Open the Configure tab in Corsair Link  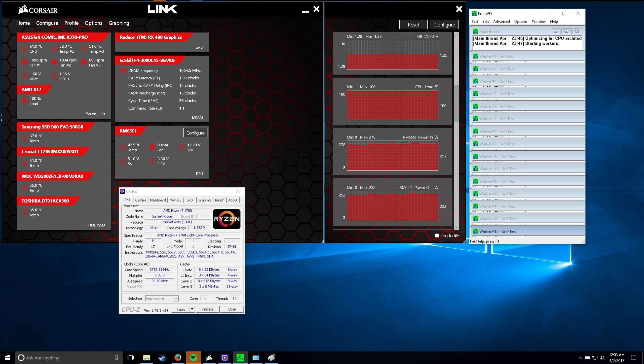tap(47, 23)
